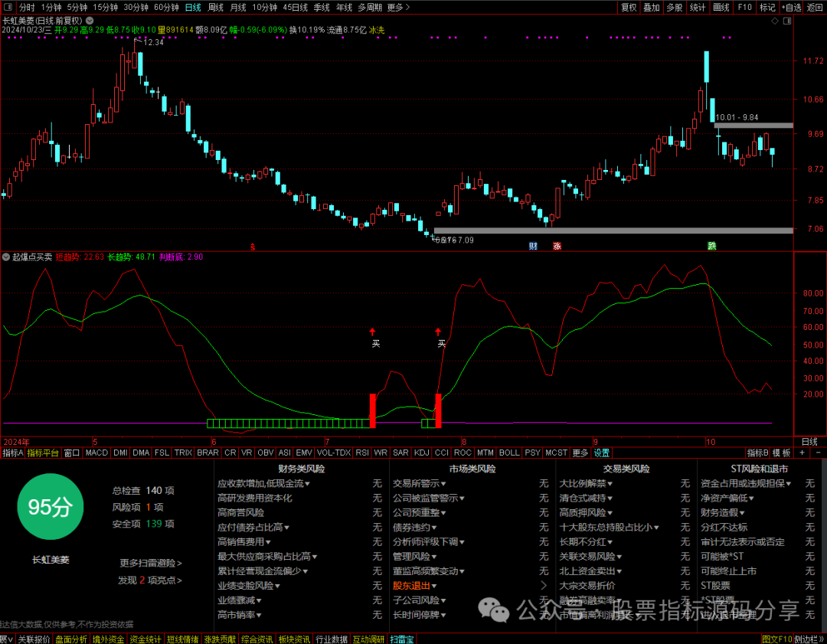Click 设置 on the indicator bar
The height and width of the screenshot is (644, 827).
coord(601,453)
